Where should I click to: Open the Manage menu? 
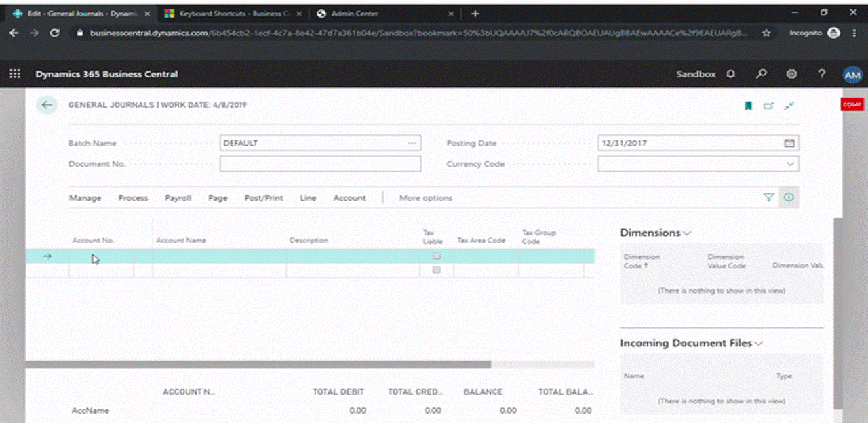click(x=85, y=198)
